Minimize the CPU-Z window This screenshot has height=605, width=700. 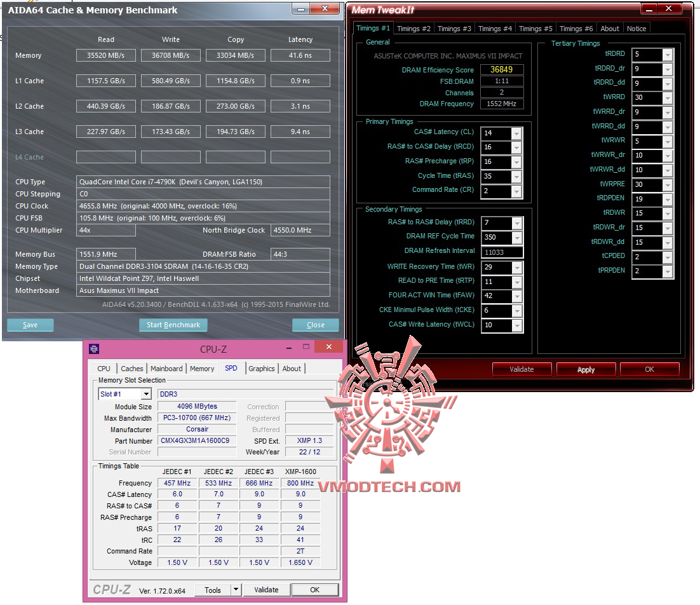(x=289, y=348)
